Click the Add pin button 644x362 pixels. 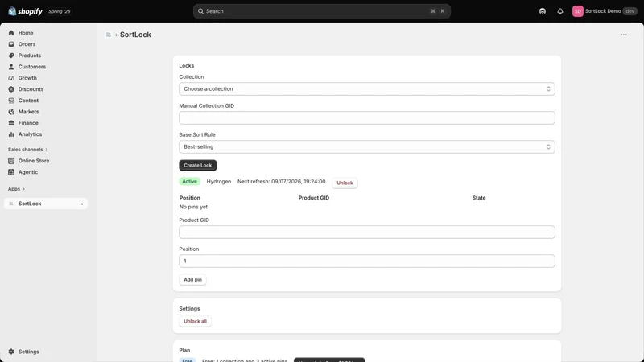pyautogui.click(x=192, y=279)
